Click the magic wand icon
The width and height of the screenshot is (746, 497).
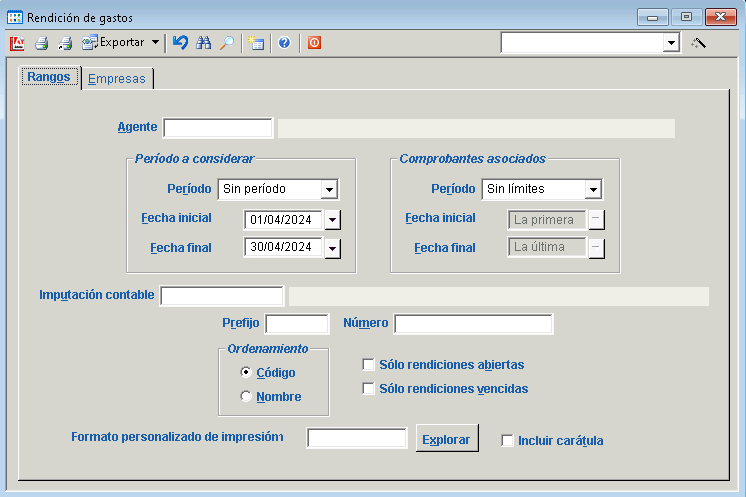pyautogui.click(x=699, y=43)
